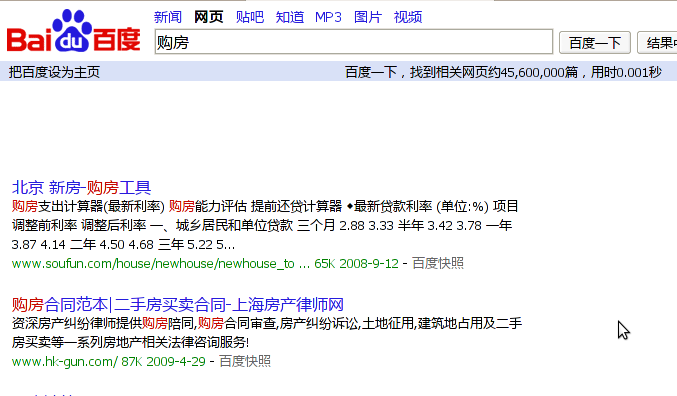Click the 百度一下 search button
The image size is (677, 396).
(595, 43)
